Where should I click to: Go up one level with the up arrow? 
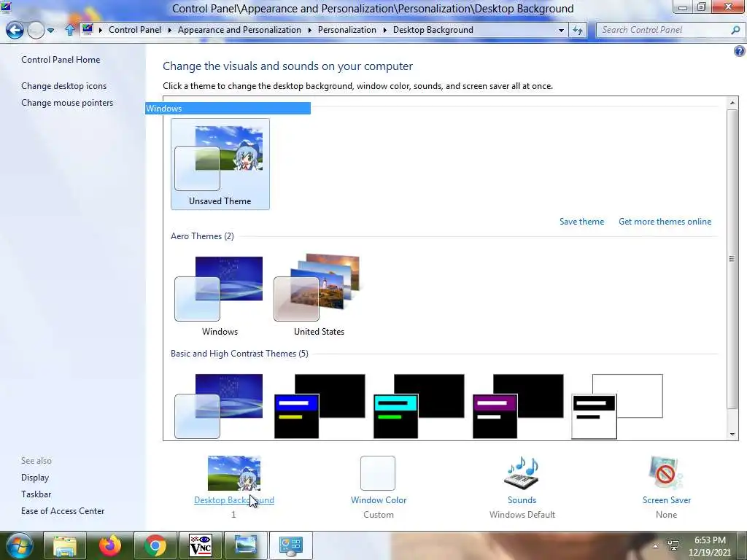(x=70, y=30)
